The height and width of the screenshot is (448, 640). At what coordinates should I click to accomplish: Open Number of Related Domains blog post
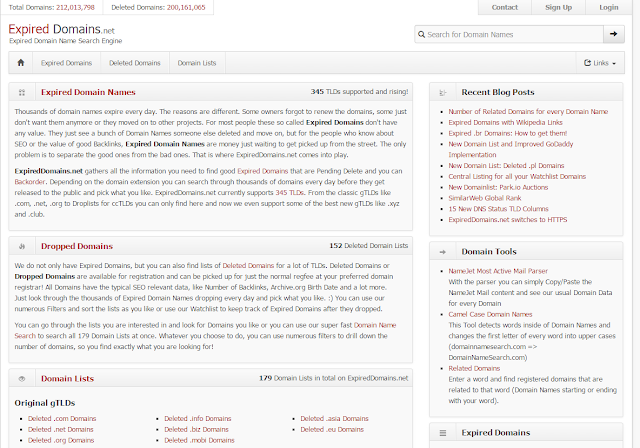[528, 112]
